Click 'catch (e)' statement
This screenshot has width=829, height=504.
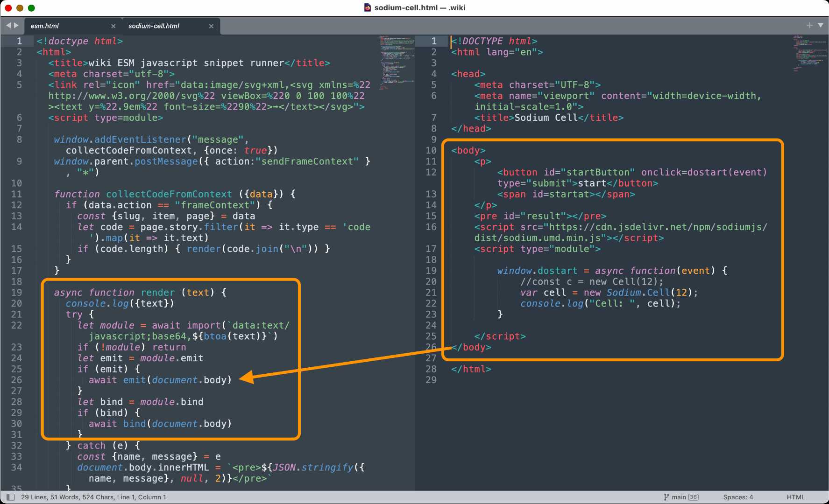click(108, 446)
